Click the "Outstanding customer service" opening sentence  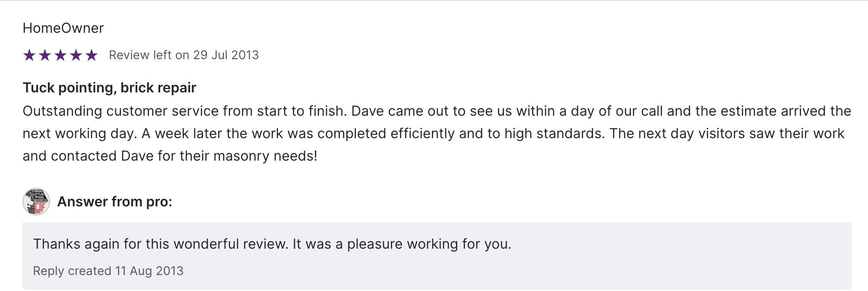(184, 111)
